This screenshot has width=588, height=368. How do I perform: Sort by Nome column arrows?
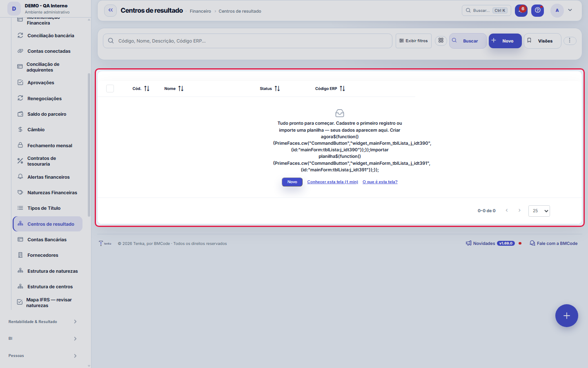click(x=181, y=89)
